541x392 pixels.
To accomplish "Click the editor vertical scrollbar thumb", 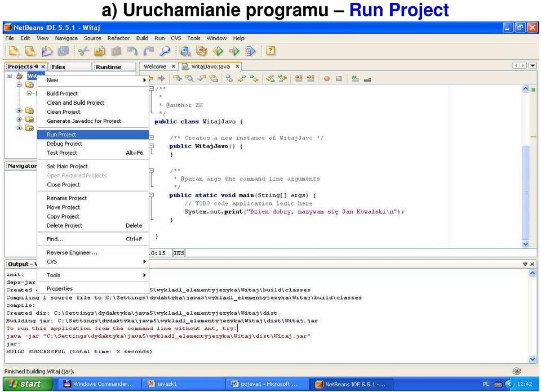I will (x=525, y=193).
